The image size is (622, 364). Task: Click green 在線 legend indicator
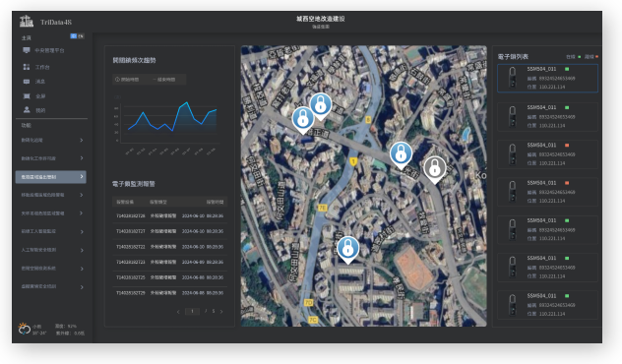tap(579, 57)
